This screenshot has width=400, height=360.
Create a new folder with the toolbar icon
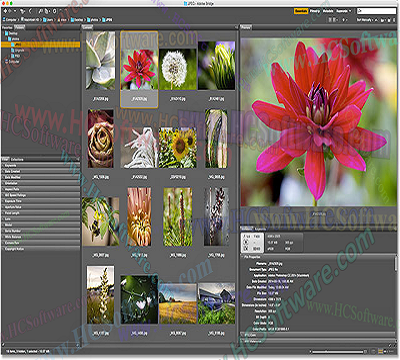(x=389, y=20)
